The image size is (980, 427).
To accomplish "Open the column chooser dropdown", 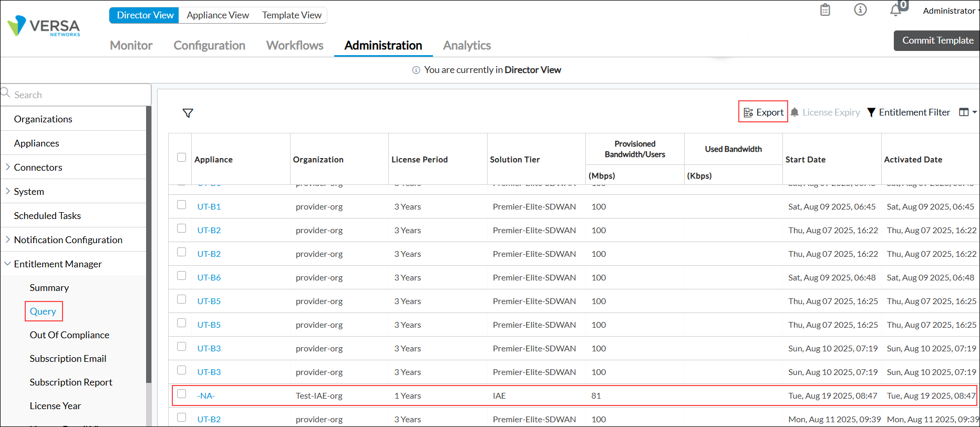I will click(x=967, y=112).
